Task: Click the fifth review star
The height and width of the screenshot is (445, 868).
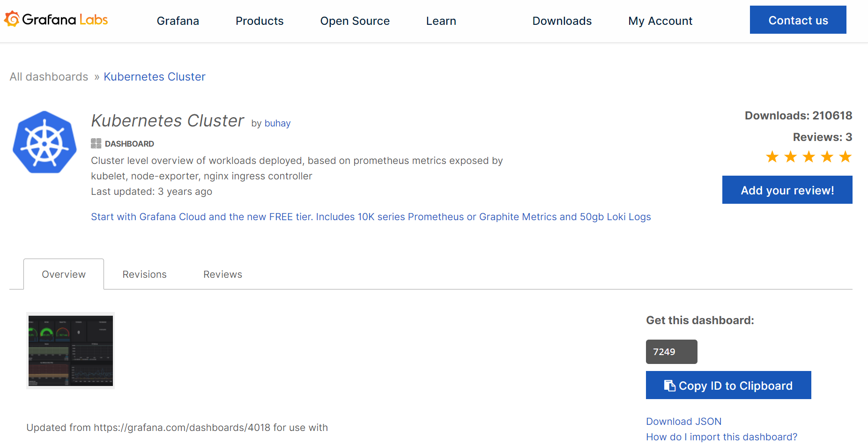Action: click(845, 156)
